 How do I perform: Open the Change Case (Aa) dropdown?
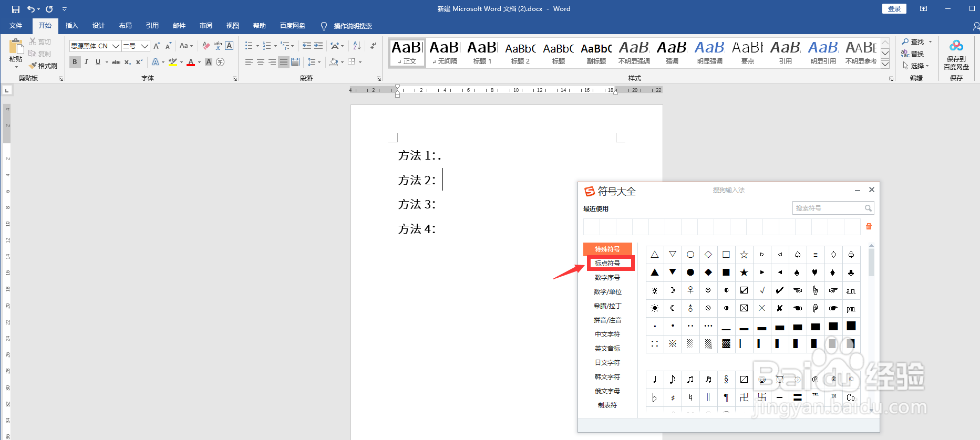[x=186, y=46]
